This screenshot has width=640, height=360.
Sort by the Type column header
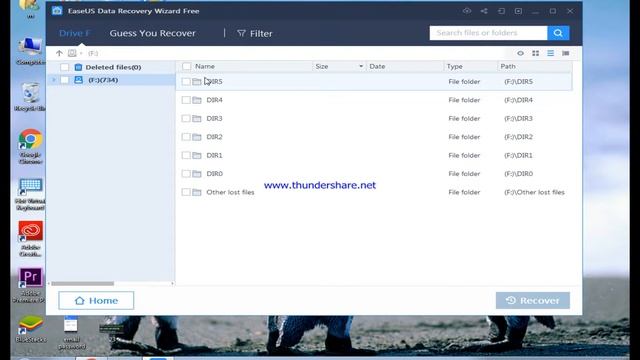(x=454, y=66)
